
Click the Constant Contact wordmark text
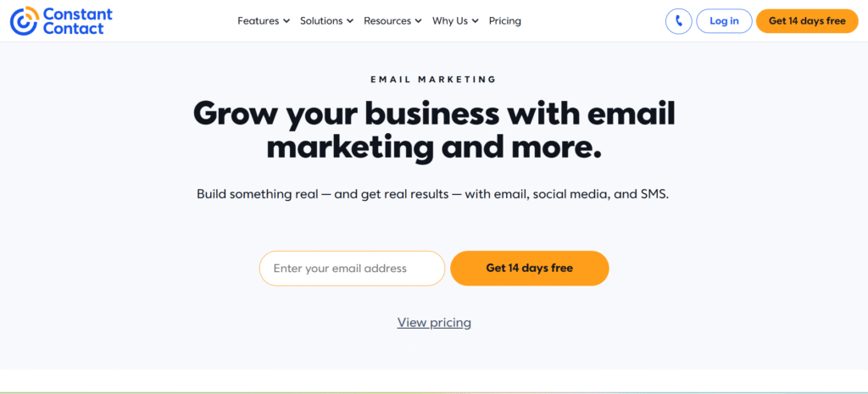(75, 21)
